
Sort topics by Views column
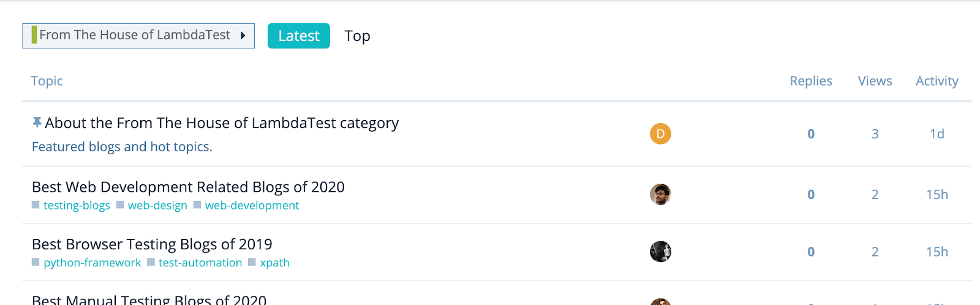(875, 81)
